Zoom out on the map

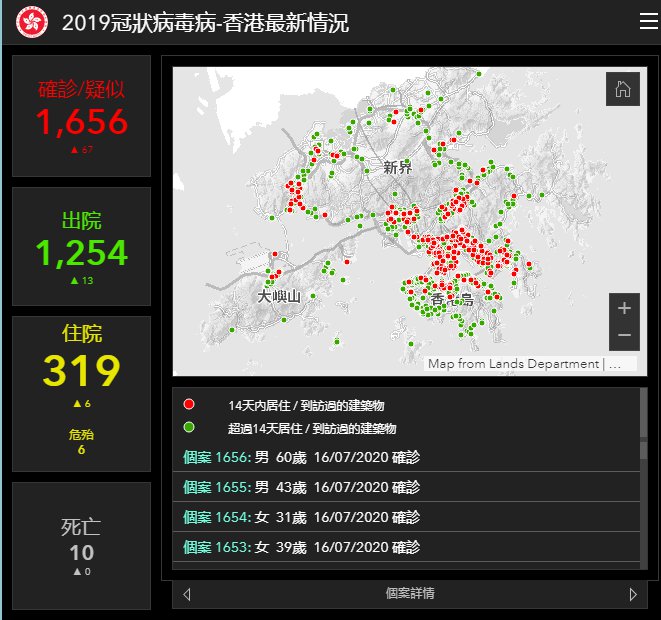(x=624, y=335)
